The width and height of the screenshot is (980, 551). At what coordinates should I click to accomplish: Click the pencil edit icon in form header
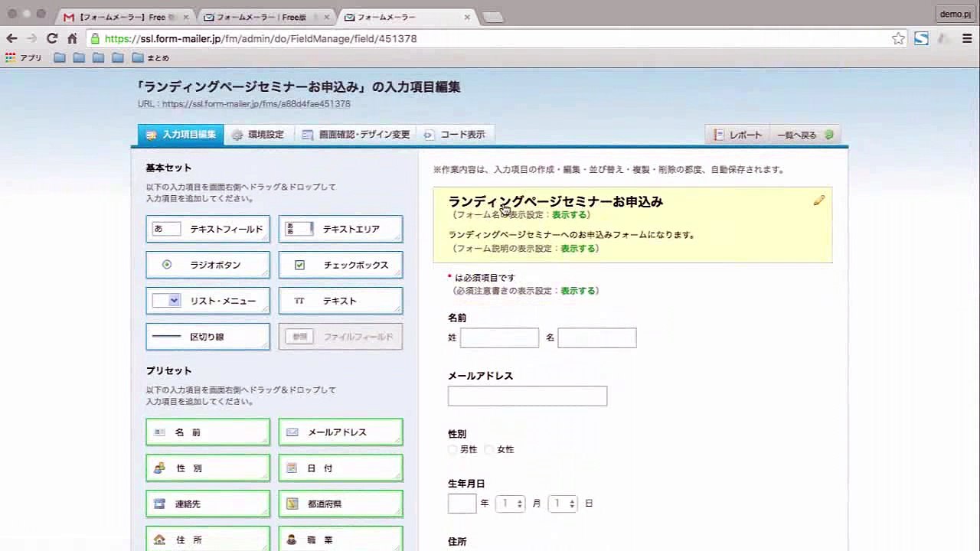pos(818,201)
